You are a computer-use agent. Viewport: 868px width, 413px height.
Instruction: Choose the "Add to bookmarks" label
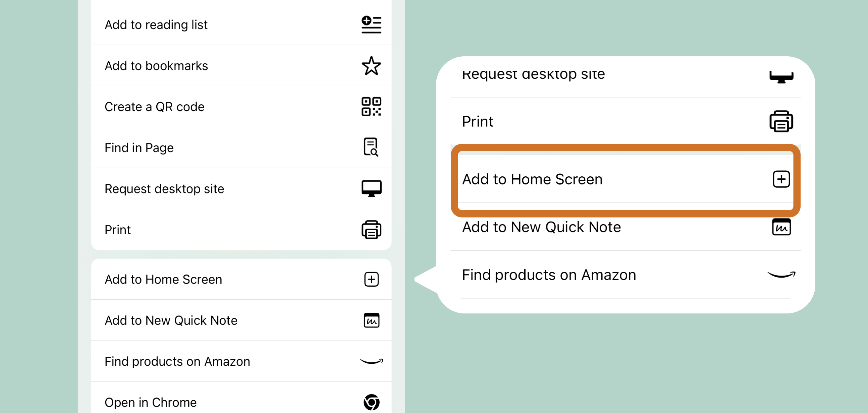point(156,66)
